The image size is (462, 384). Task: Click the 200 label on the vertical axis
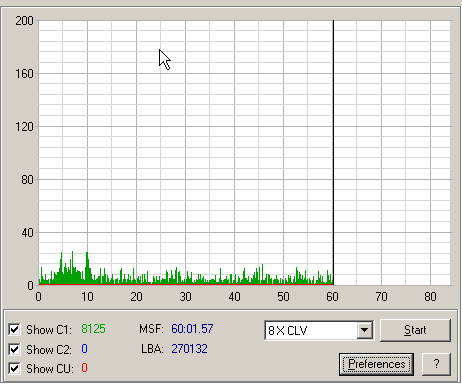point(24,21)
